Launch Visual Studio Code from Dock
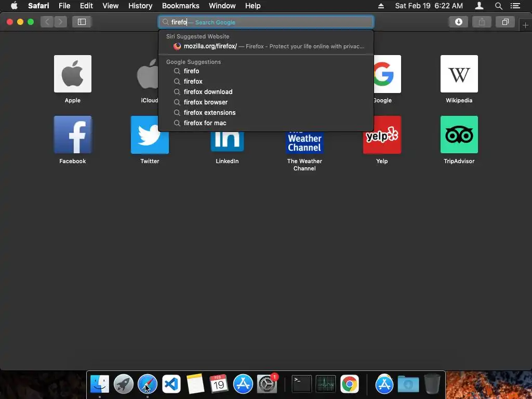The width and height of the screenshot is (532, 399). pos(171,384)
